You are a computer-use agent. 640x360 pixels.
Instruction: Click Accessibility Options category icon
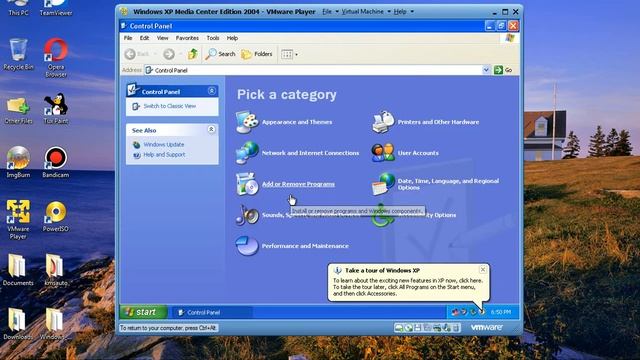(x=383, y=216)
